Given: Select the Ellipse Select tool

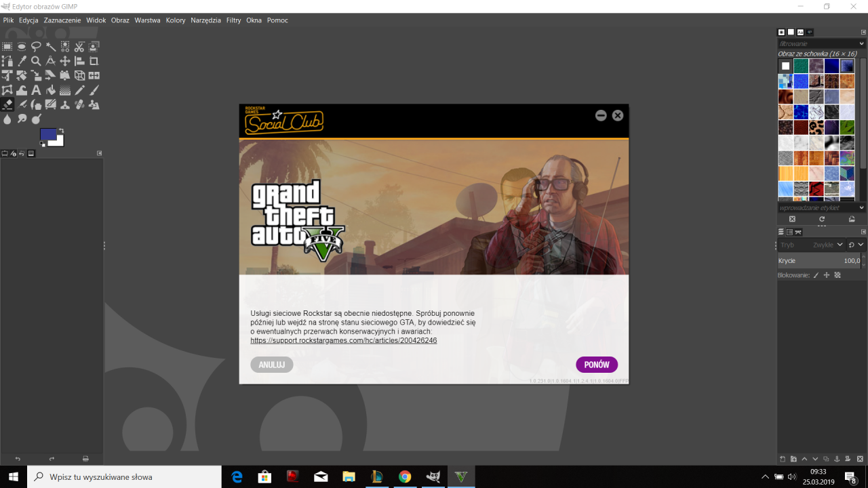Looking at the screenshot, I should 22,47.
